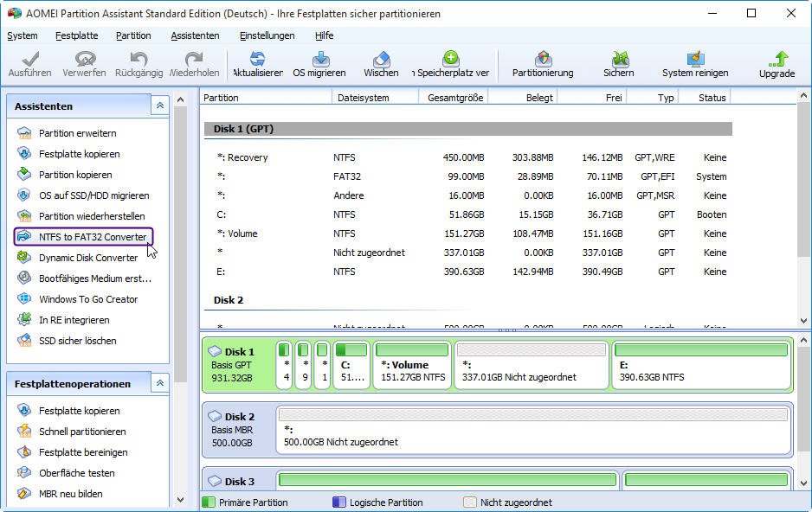
Task: Click the Upgrade toolbar icon
Action: (x=777, y=65)
